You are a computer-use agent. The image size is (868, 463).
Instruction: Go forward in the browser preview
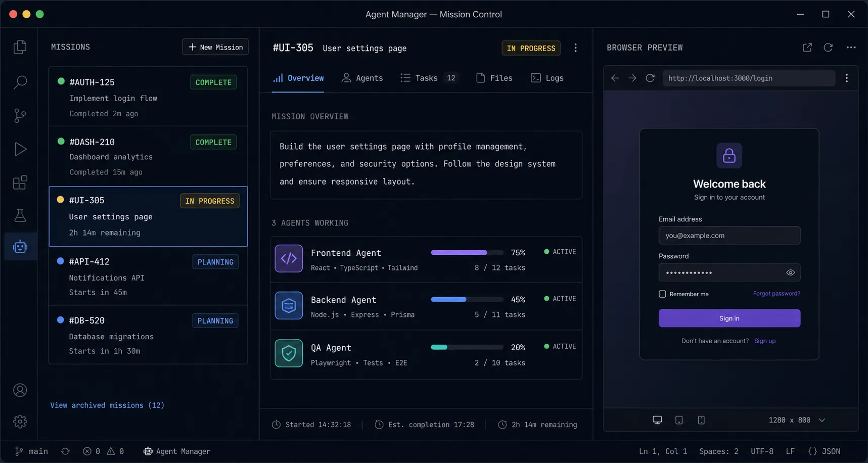tap(632, 78)
